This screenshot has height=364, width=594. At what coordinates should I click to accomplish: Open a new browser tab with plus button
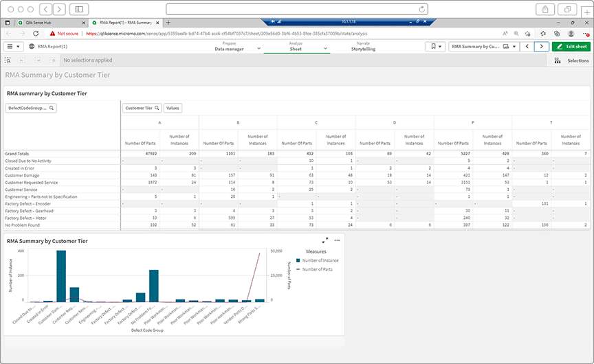(x=168, y=23)
